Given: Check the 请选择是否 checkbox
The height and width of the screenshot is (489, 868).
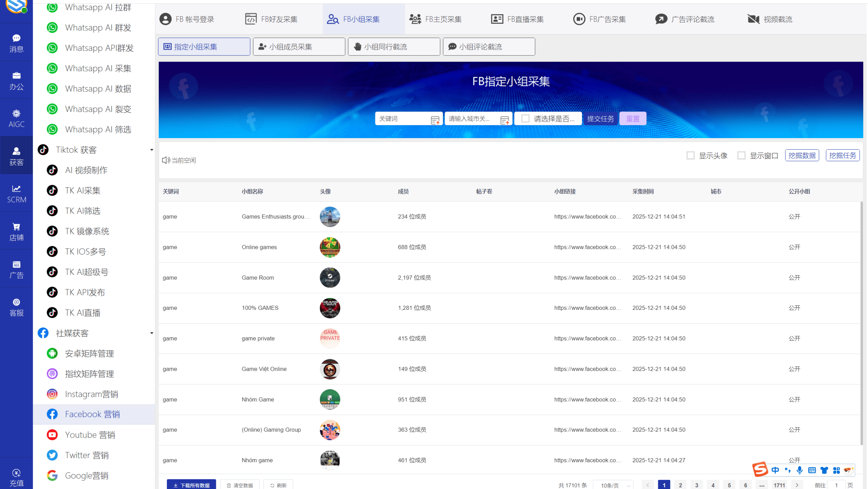Looking at the screenshot, I should [x=525, y=118].
